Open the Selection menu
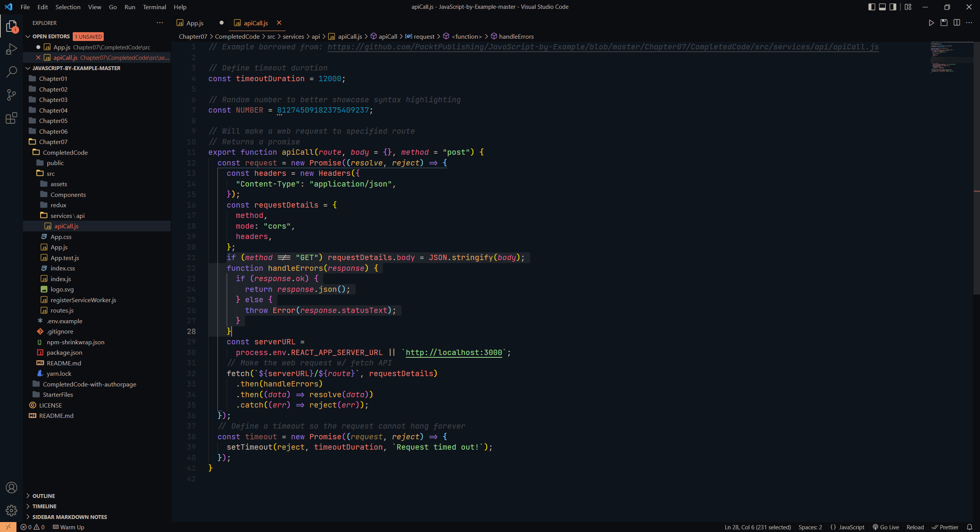The image size is (980, 532). pyautogui.click(x=68, y=7)
